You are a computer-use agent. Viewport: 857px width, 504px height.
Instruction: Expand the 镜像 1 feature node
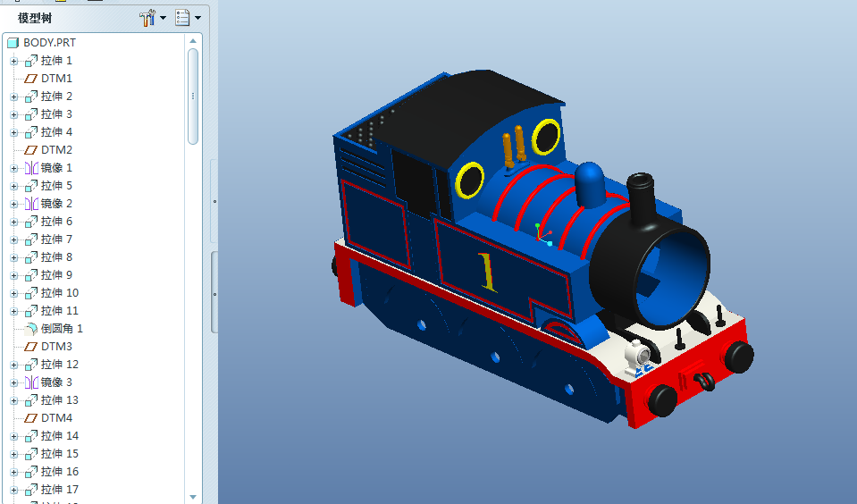point(13,168)
